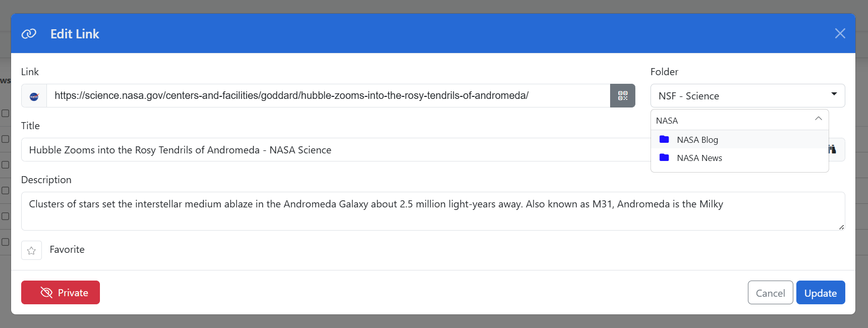Generate QR code for the link
The width and height of the screenshot is (868, 328).
[x=622, y=96]
